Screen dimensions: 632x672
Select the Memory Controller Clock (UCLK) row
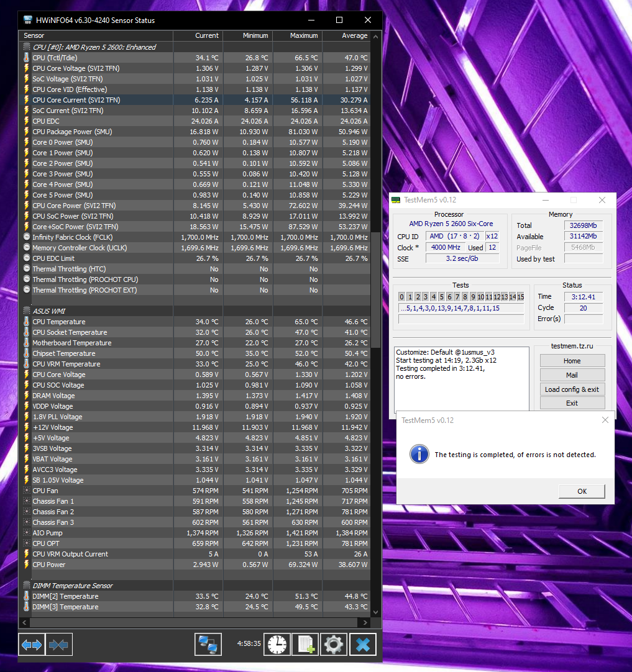pos(195,248)
